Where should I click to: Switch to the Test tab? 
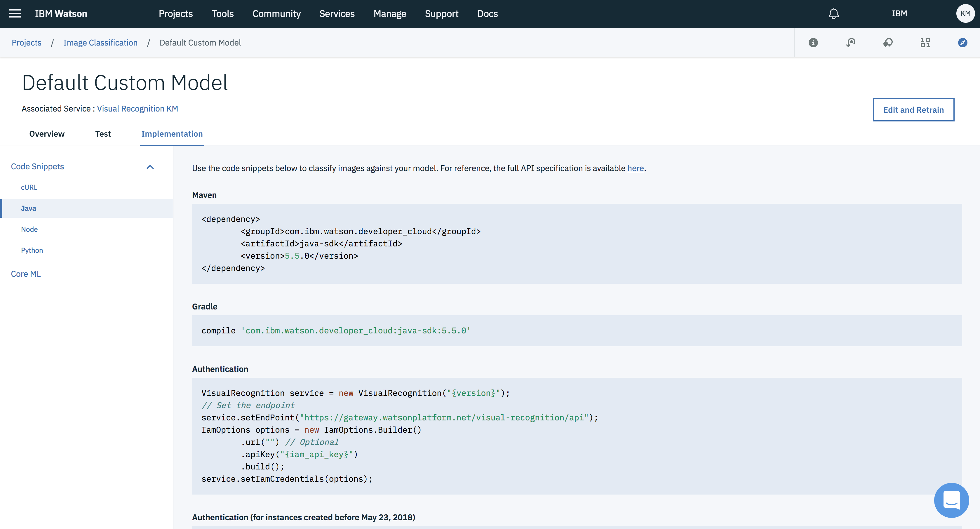103,134
